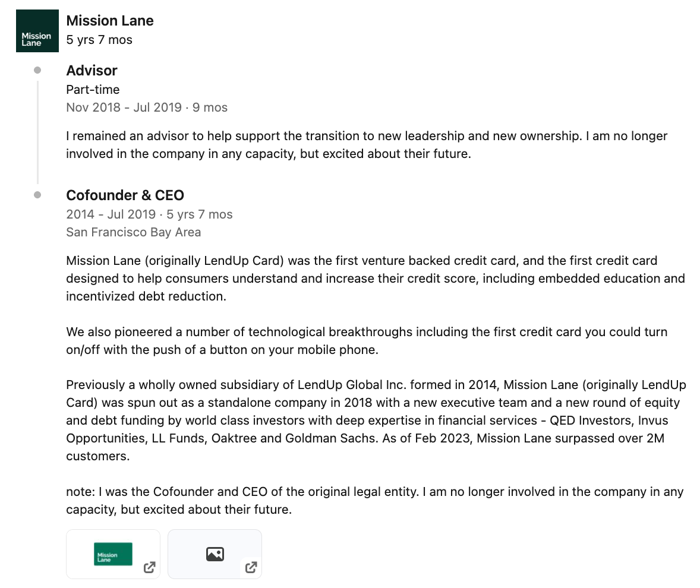Click the 5 yrs 7 mos total duration under company name
700x588 pixels.
pyautogui.click(x=99, y=40)
